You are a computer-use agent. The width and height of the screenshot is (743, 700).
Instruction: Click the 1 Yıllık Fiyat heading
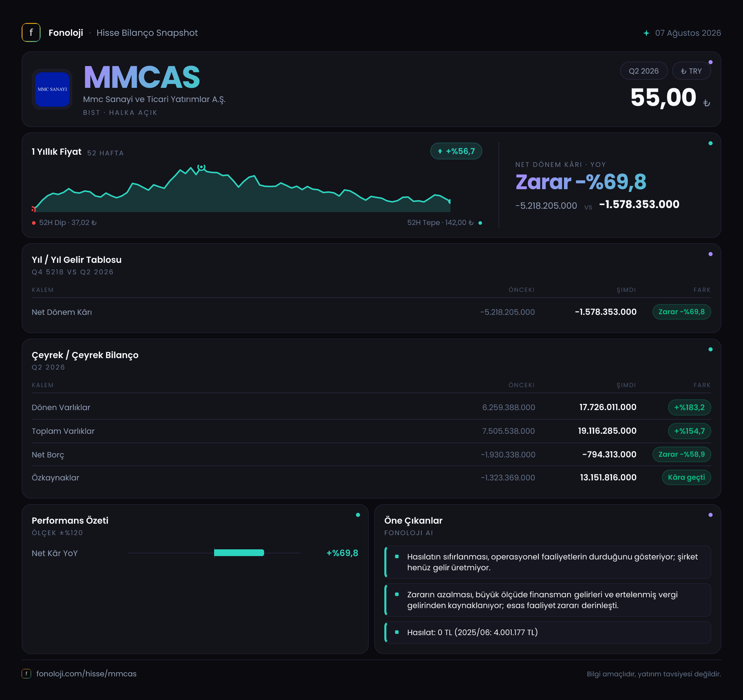(x=56, y=152)
